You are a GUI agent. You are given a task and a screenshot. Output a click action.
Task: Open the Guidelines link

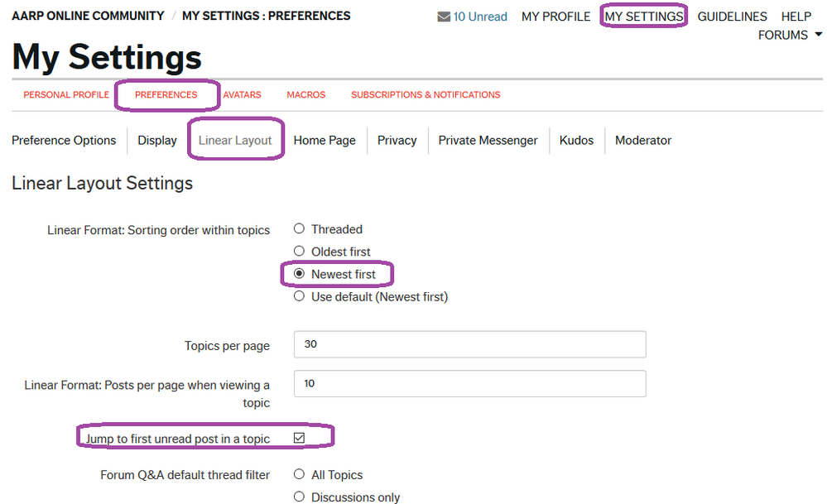tap(732, 17)
